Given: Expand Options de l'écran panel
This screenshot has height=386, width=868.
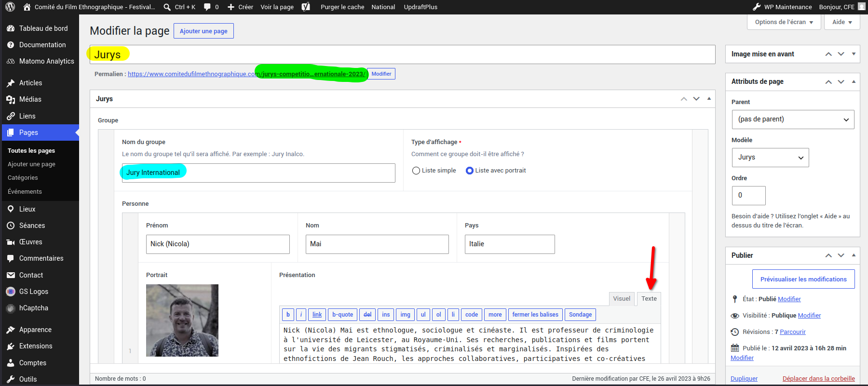Looking at the screenshot, I should point(784,22).
